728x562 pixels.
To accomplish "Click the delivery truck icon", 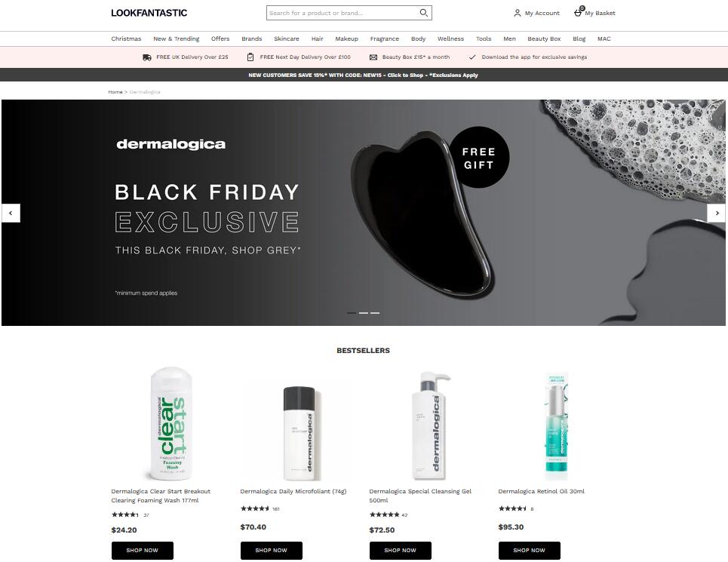I will click(x=146, y=57).
